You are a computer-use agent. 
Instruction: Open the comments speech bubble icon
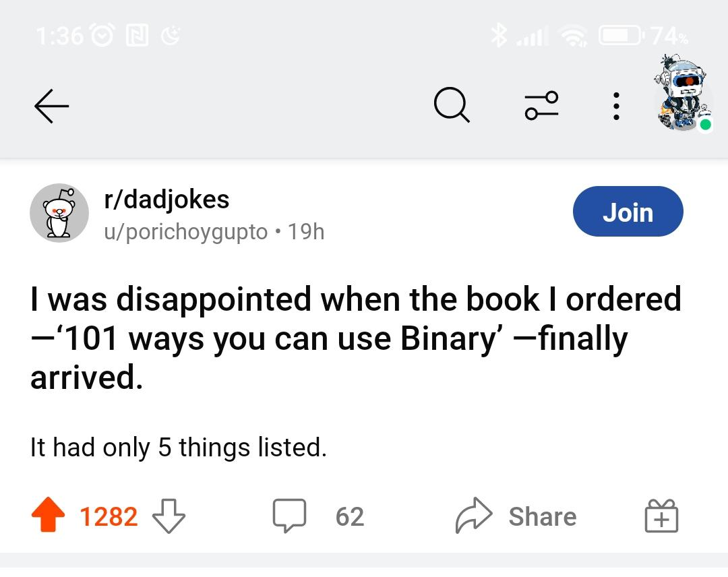(x=289, y=516)
